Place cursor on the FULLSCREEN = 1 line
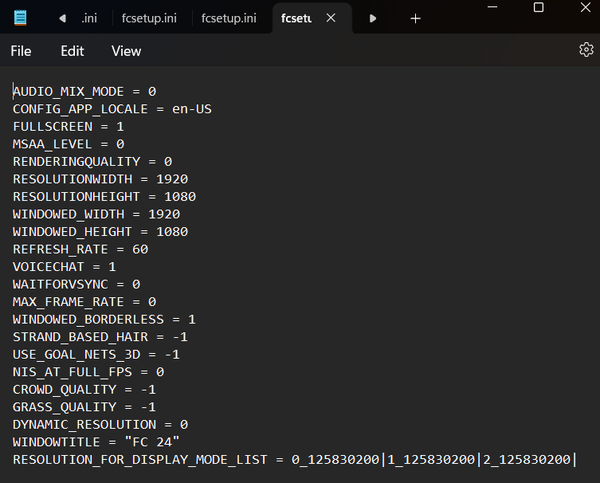This screenshot has height=483, width=600. [68, 127]
